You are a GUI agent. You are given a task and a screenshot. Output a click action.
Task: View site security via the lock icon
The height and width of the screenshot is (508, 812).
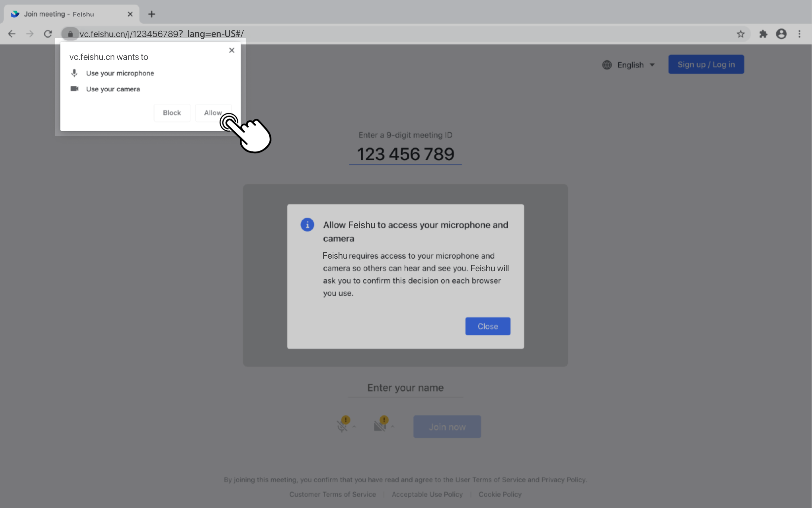(x=70, y=34)
